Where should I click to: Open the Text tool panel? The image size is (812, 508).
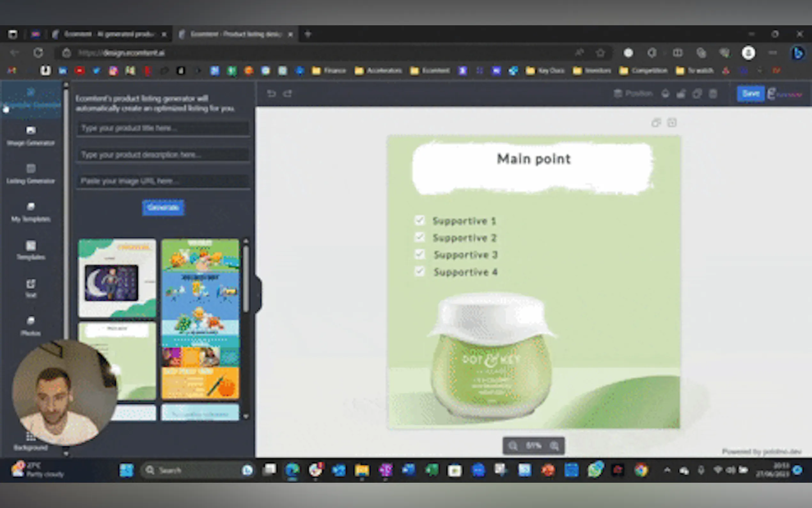(31, 288)
